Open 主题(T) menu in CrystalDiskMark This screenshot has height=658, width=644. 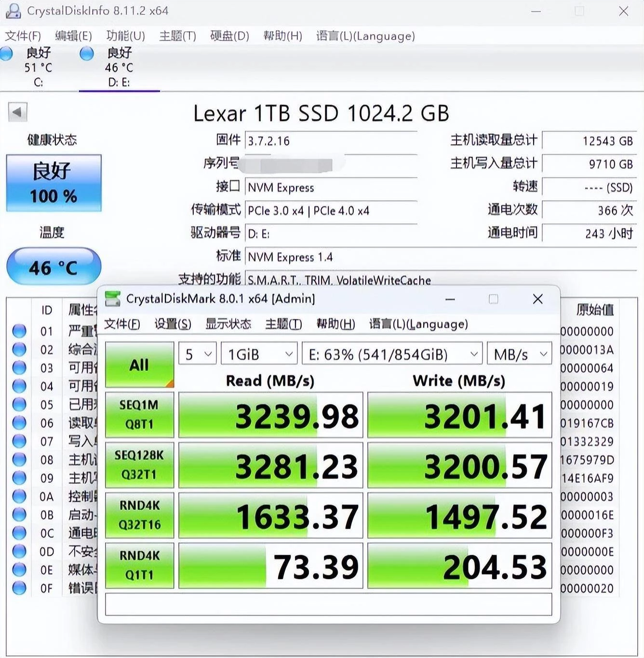coord(283,324)
